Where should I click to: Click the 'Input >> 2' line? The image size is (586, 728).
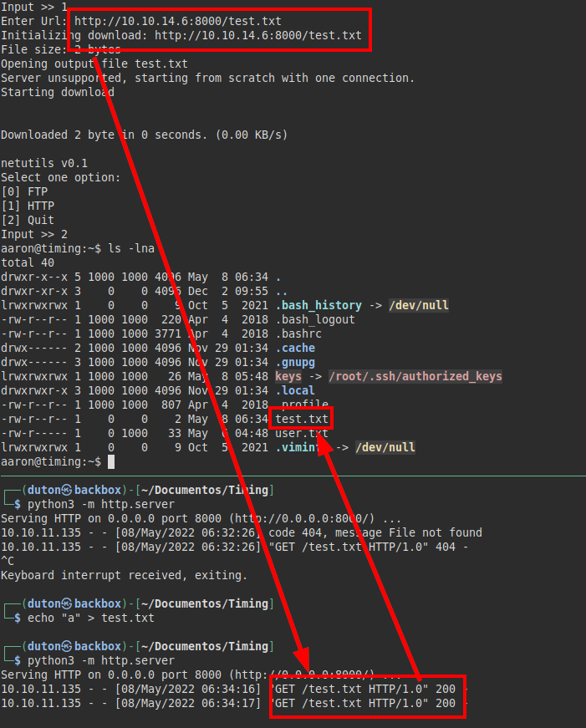[x=34, y=235]
